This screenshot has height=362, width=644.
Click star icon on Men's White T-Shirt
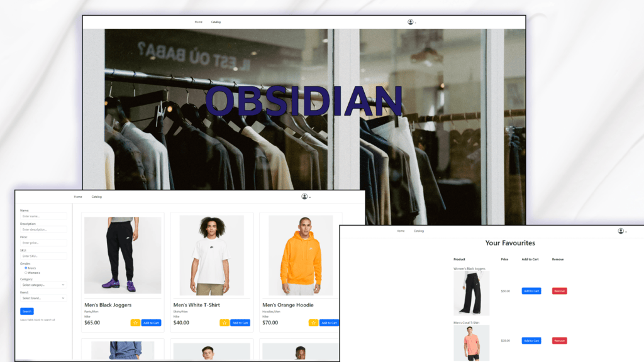[x=225, y=323]
